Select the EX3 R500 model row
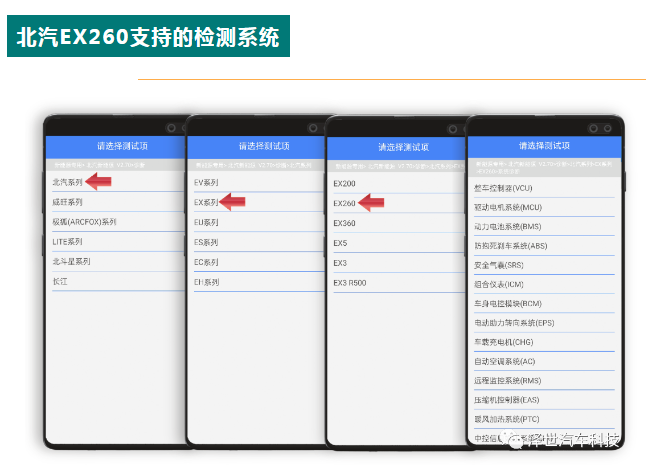Viewport: 646px width, 465px height. pyautogui.click(x=396, y=283)
